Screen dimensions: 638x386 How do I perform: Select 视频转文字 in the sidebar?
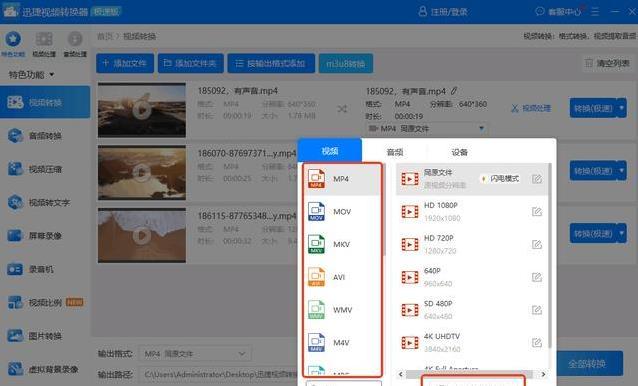click(x=45, y=202)
